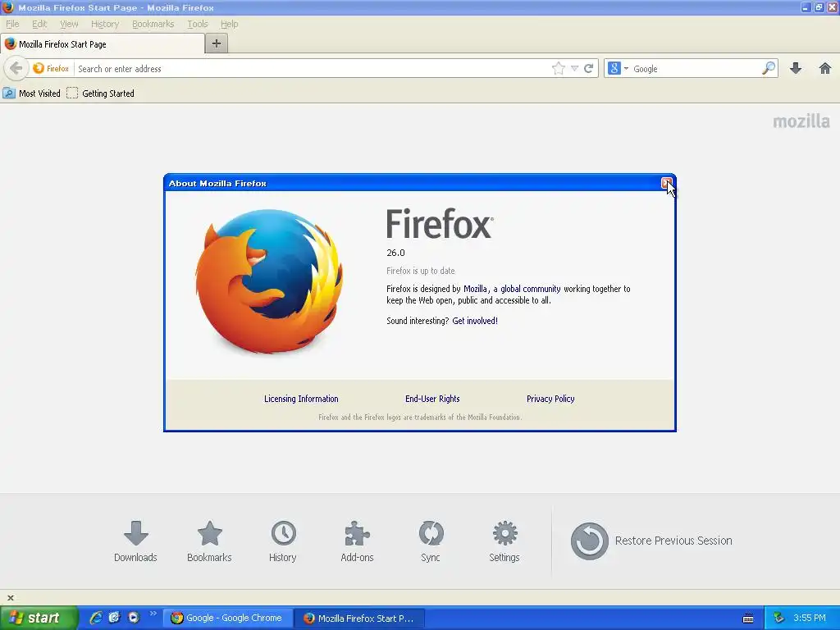
Task: Open the Privacy Policy link
Action: click(550, 399)
